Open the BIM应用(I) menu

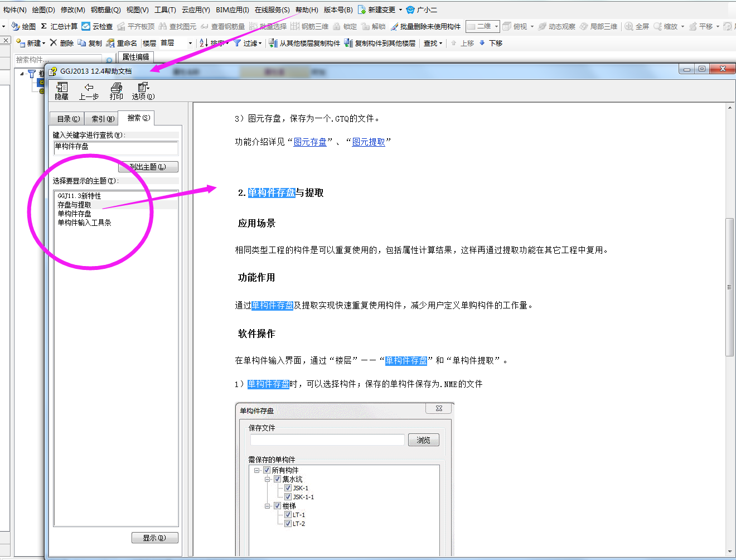tap(233, 9)
